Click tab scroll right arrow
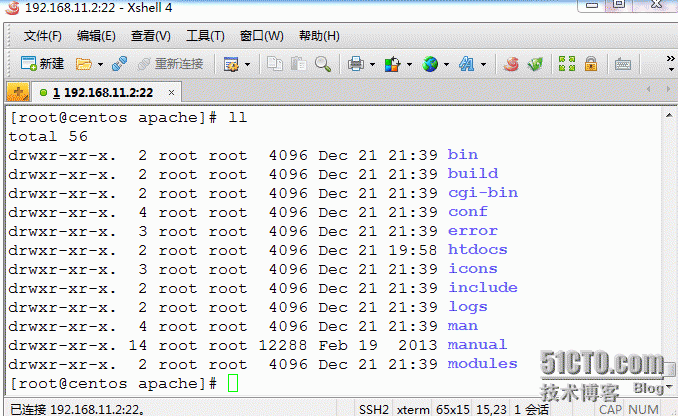This screenshot has height=416, width=678. [668, 89]
